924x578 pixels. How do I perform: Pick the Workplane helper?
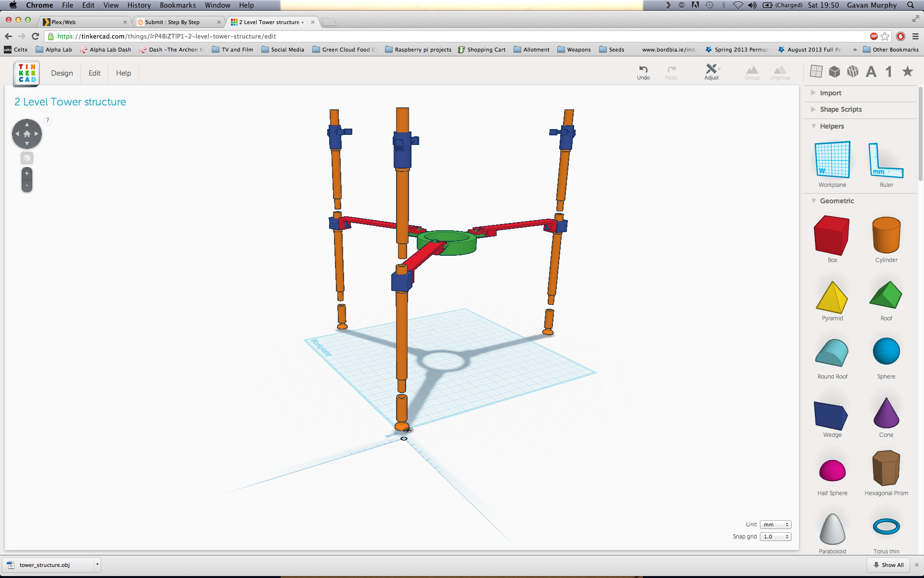click(833, 160)
